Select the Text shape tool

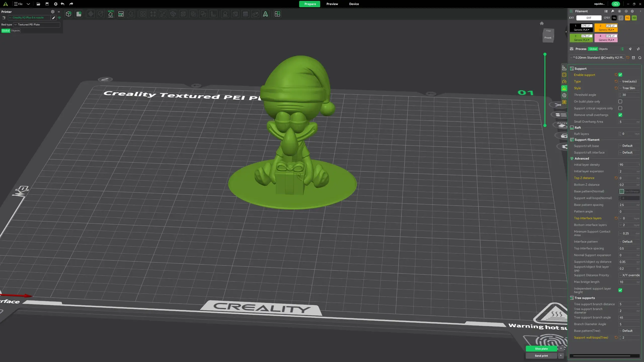[x=265, y=14]
